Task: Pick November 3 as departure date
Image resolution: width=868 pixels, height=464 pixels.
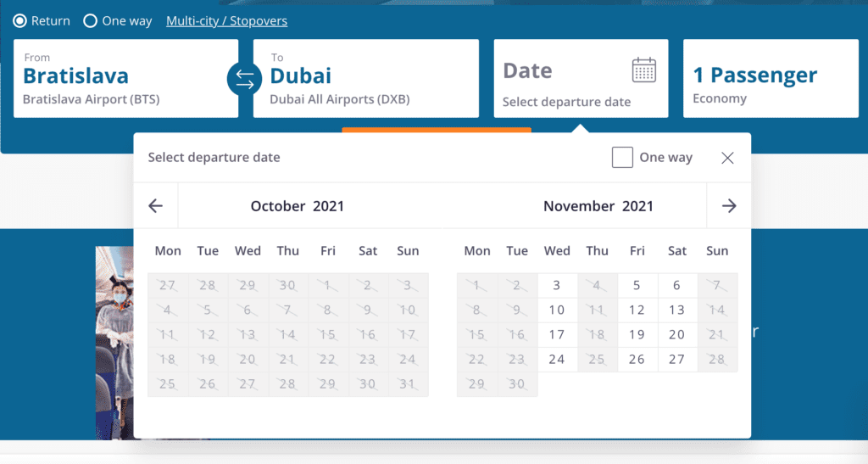Action: (x=557, y=286)
